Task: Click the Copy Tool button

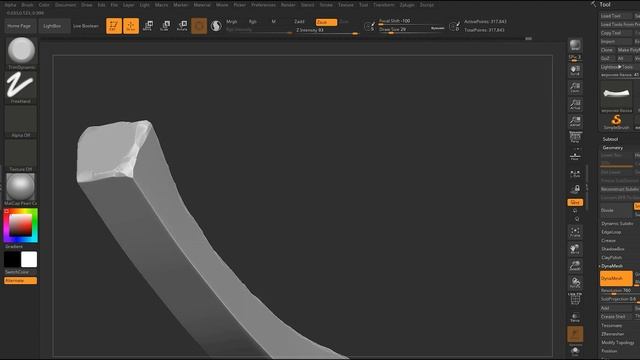Action: click(616, 33)
